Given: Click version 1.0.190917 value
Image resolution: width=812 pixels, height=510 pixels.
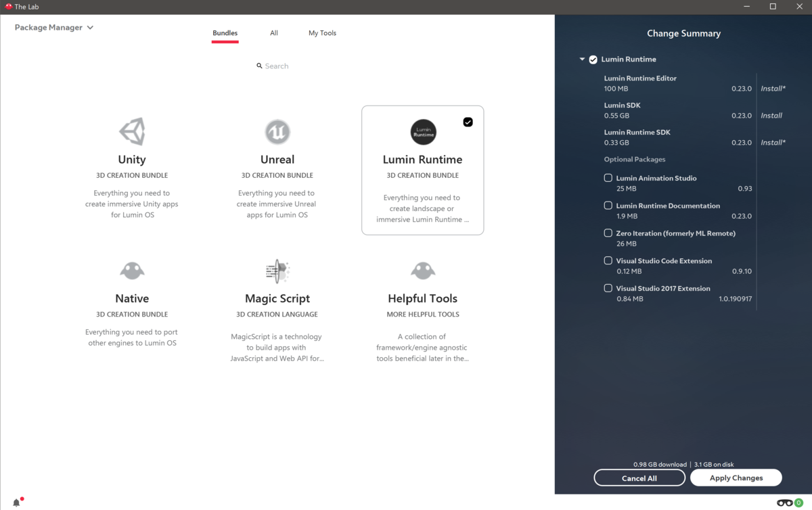Looking at the screenshot, I should [736, 298].
